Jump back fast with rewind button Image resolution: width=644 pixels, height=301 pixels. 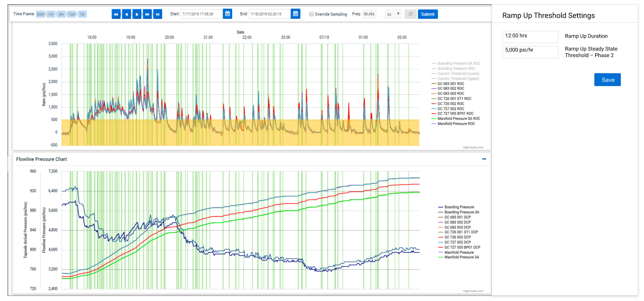click(x=116, y=14)
